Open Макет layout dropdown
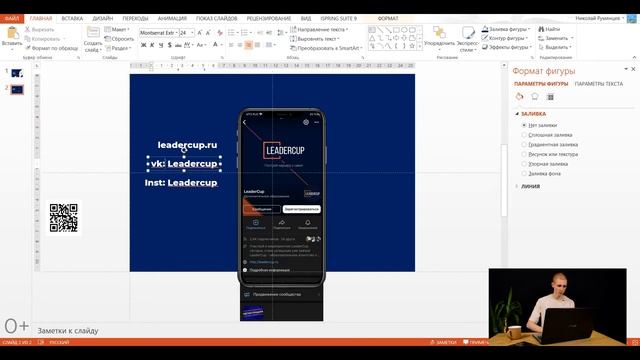640x360 pixels. click(x=117, y=29)
